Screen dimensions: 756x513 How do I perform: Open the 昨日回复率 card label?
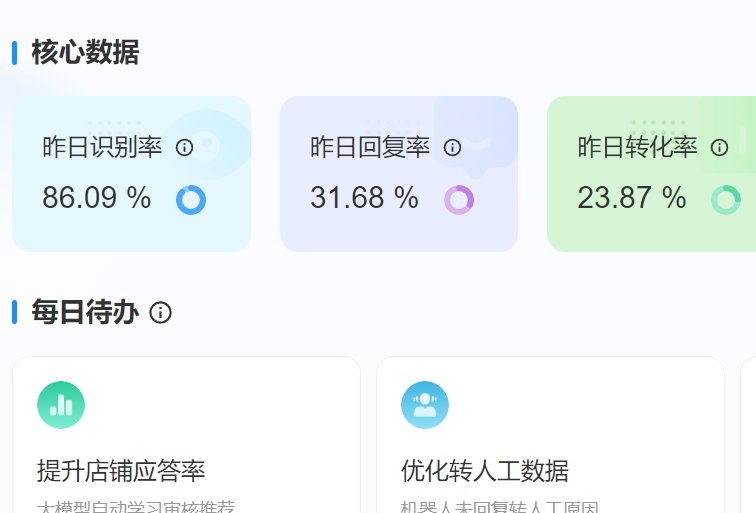click(370, 148)
